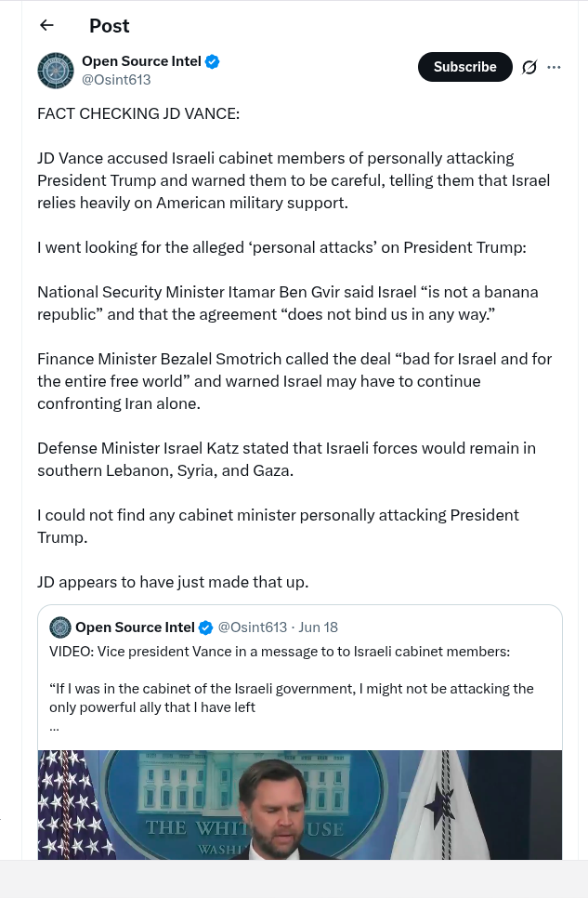Image resolution: width=588 pixels, height=898 pixels.
Task: Click verified badge in quoted post
Action: (205, 628)
